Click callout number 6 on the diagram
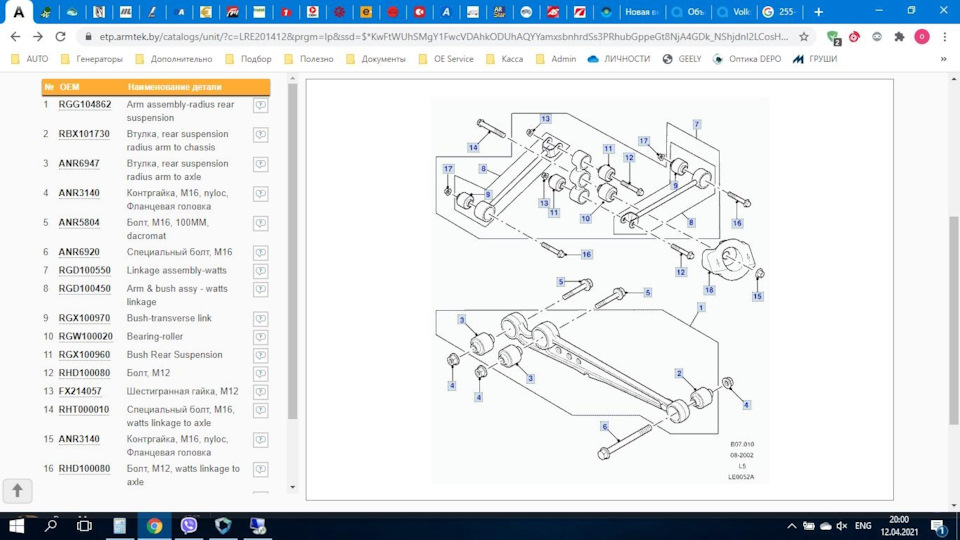The image size is (960, 540). click(604, 426)
